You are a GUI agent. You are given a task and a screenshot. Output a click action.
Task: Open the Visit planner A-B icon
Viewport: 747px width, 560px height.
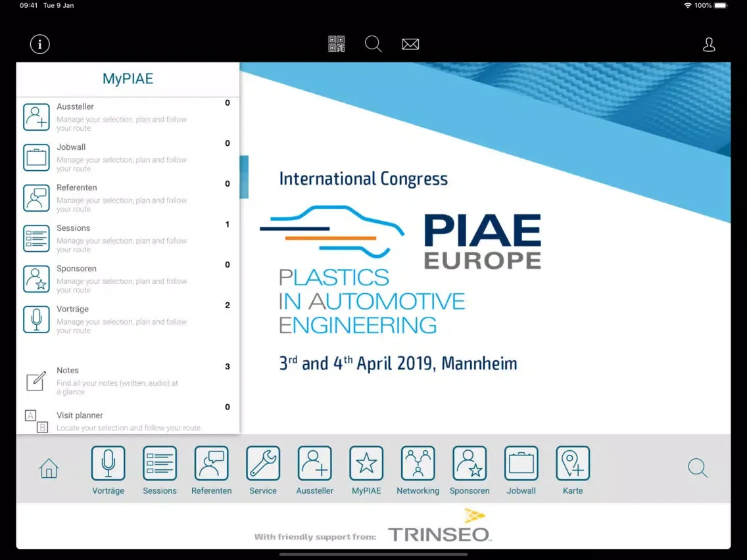coord(36,421)
